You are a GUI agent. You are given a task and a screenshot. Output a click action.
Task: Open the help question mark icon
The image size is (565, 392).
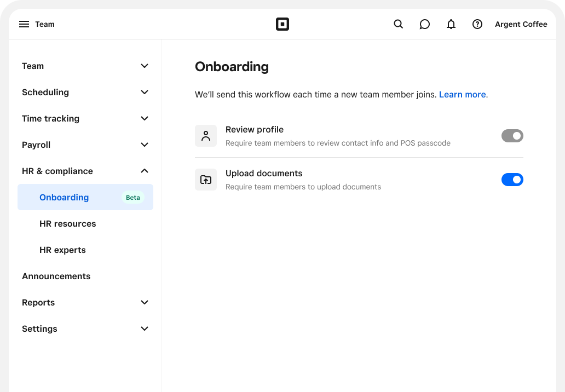coord(477,24)
